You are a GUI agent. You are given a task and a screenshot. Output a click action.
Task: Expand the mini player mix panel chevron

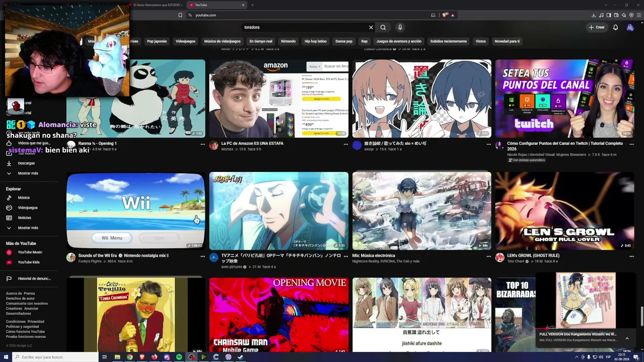point(627,338)
